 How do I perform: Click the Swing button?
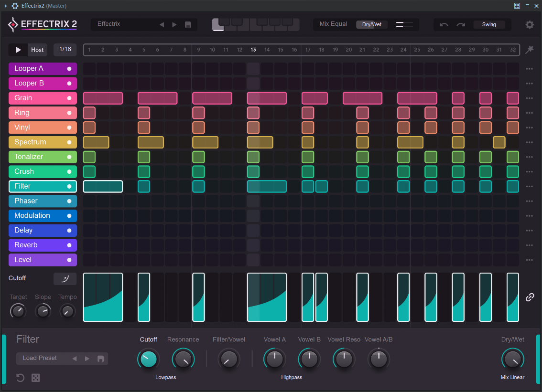(488, 24)
